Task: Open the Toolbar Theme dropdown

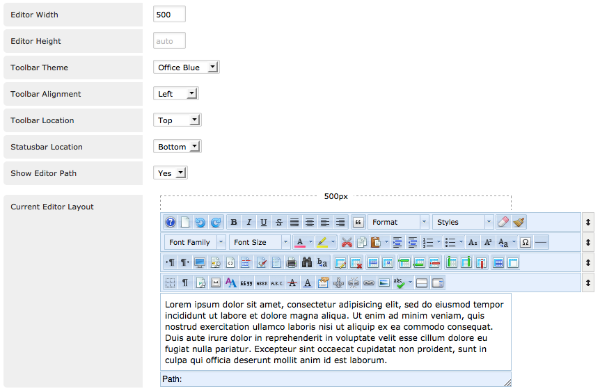Action: (186, 67)
